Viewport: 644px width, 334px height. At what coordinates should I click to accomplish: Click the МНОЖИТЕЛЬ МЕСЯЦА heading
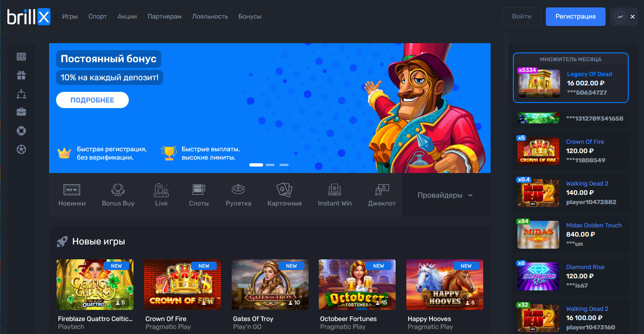pos(571,59)
